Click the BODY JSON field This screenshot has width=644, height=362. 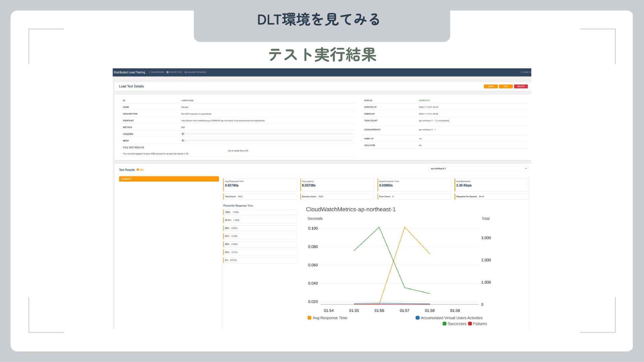coord(267,141)
